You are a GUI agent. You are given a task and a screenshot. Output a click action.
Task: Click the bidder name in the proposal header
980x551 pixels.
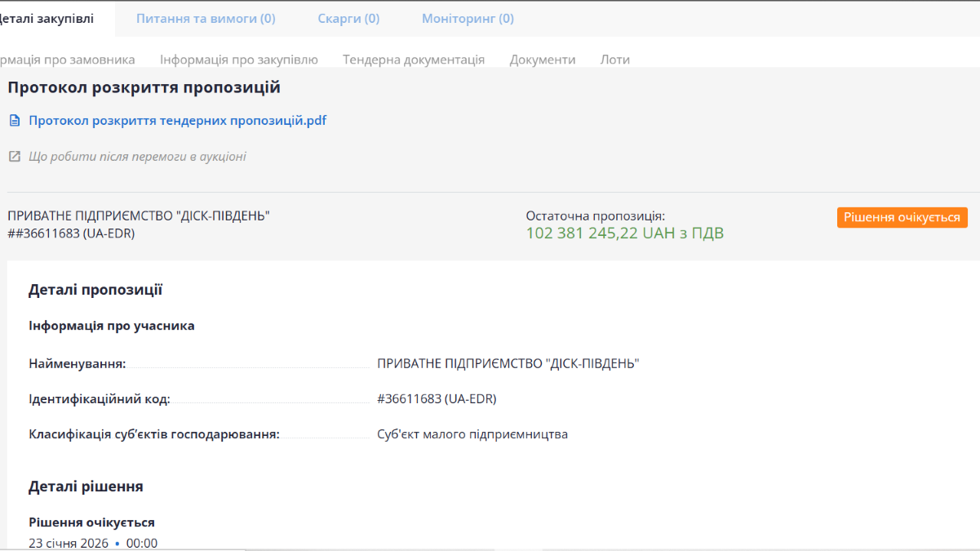point(139,216)
